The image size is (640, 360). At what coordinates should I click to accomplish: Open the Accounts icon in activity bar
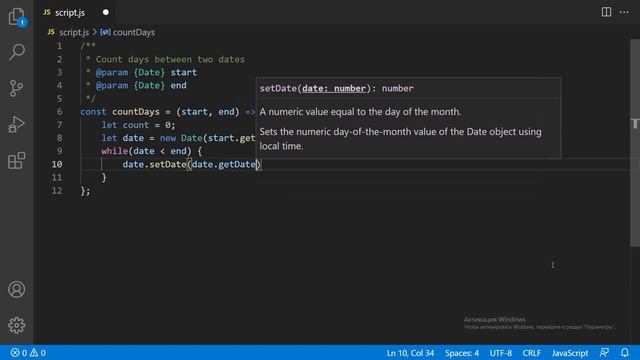pyautogui.click(x=17, y=289)
